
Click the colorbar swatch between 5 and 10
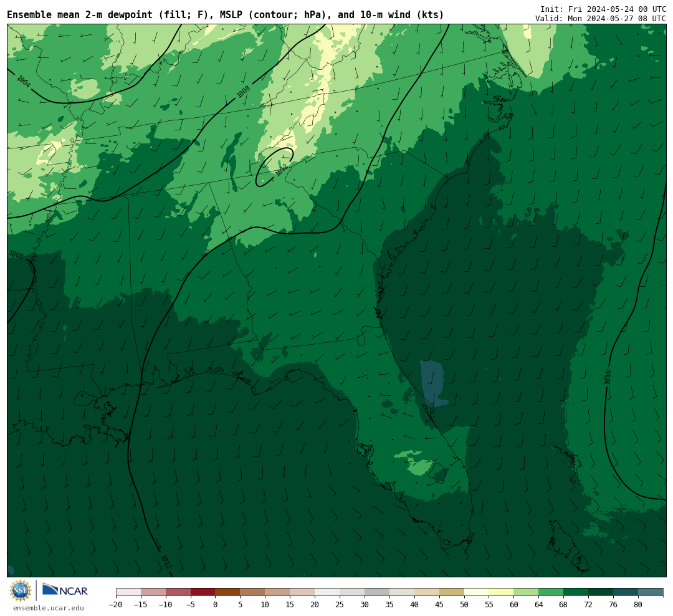tap(253, 592)
